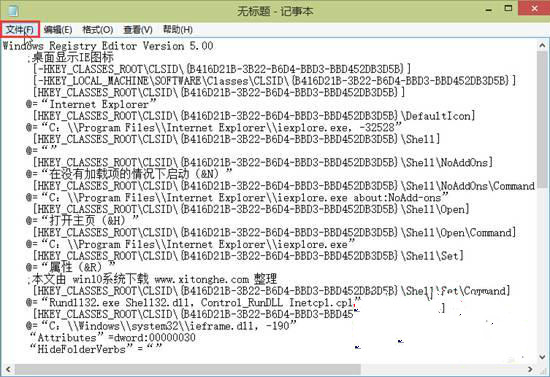Click the line with Rundll32.exe Shell32.dll

(193, 302)
